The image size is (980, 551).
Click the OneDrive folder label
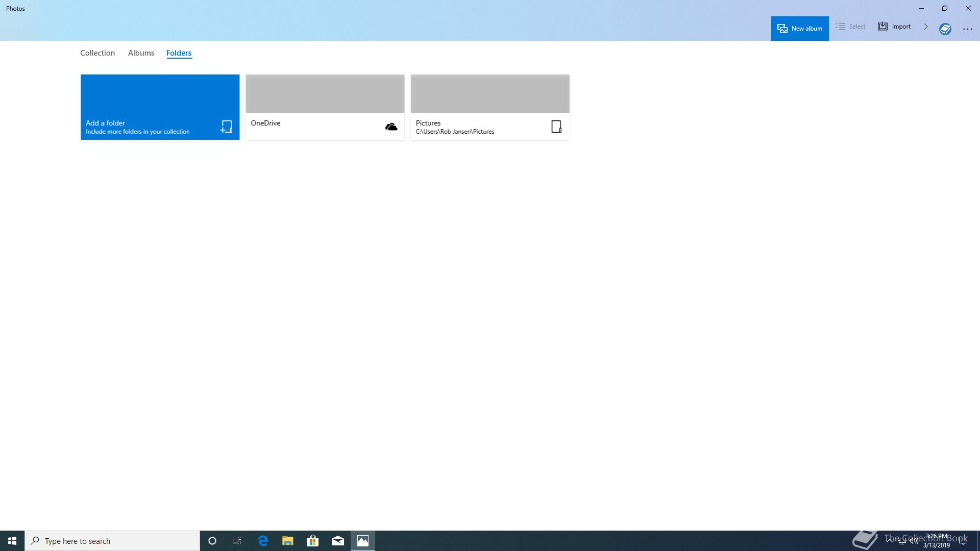(265, 123)
